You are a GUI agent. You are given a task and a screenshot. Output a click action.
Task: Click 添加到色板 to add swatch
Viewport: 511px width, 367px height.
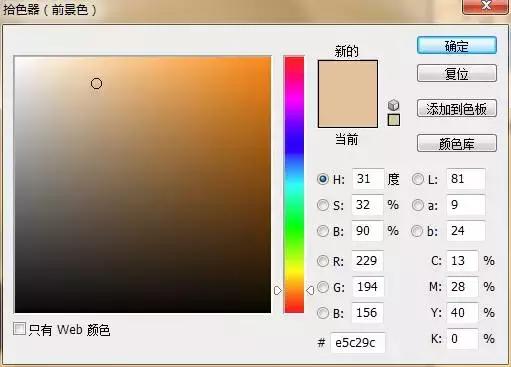457,108
